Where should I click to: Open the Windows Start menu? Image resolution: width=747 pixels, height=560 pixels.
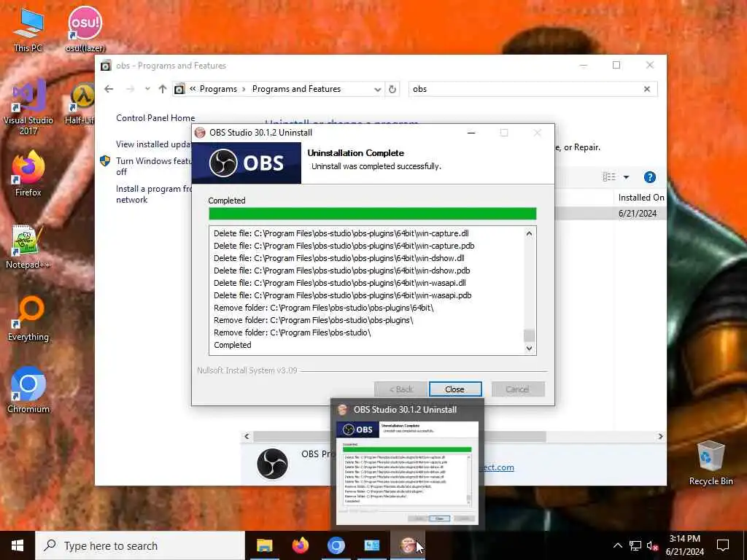[x=18, y=545]
